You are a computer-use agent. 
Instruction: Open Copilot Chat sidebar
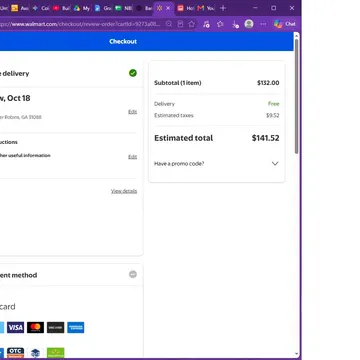point(285,24)
